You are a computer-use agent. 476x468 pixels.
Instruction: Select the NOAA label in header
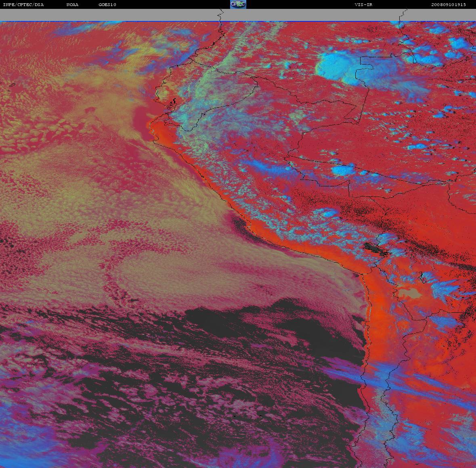[x=72, y=4]
